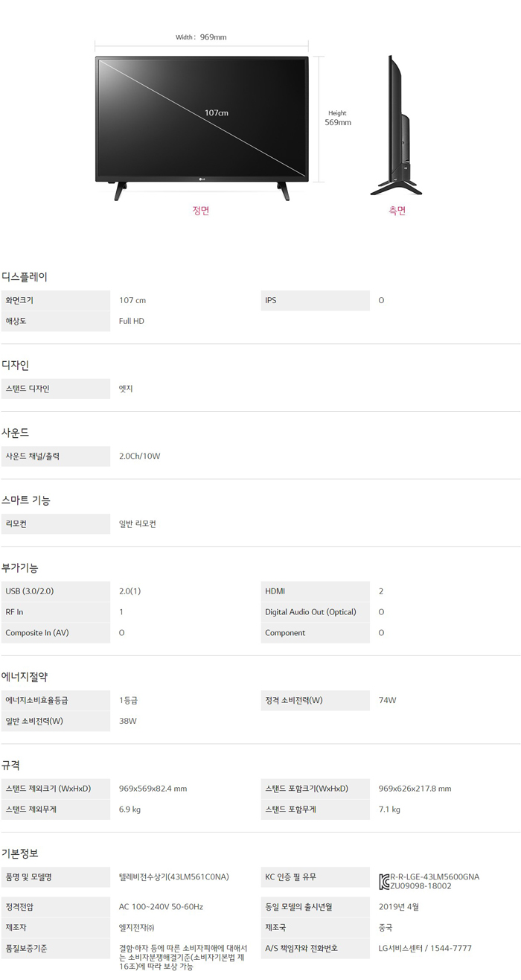
Task: Click the 측면 label under the side view
Action: coord(397,211)
